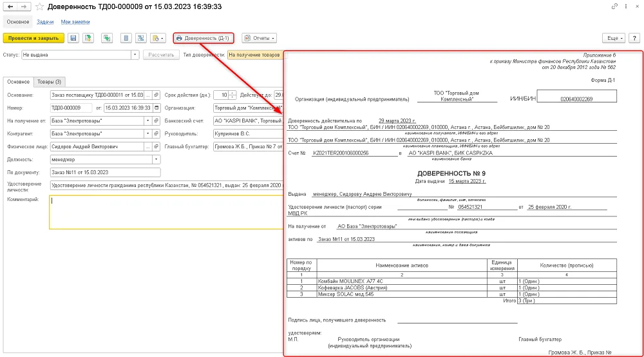This screenshot has height=357, width=644.
Task: Copy link using the chain icon
Action: click(x=614, y=6)
